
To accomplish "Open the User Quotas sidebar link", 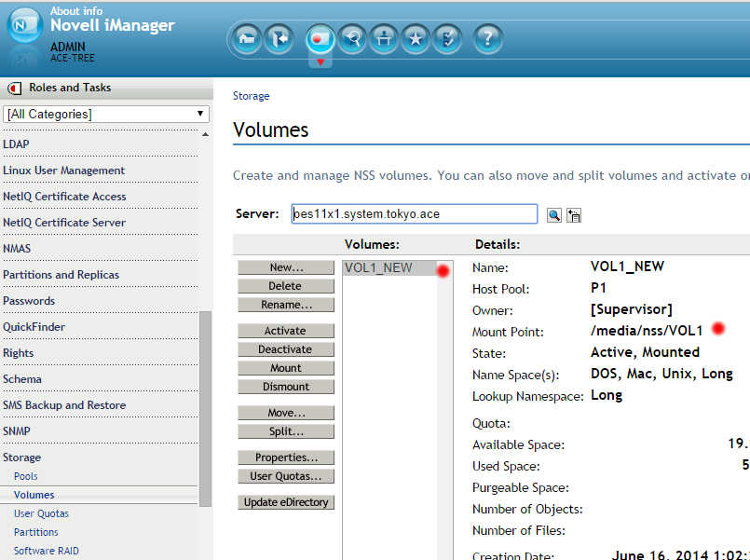I will [x=41, y=513].
